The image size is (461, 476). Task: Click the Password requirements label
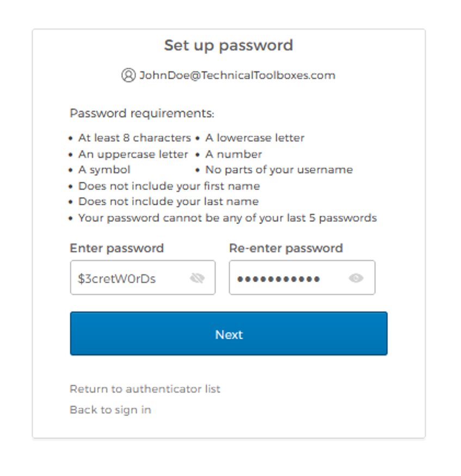[142, 113]
